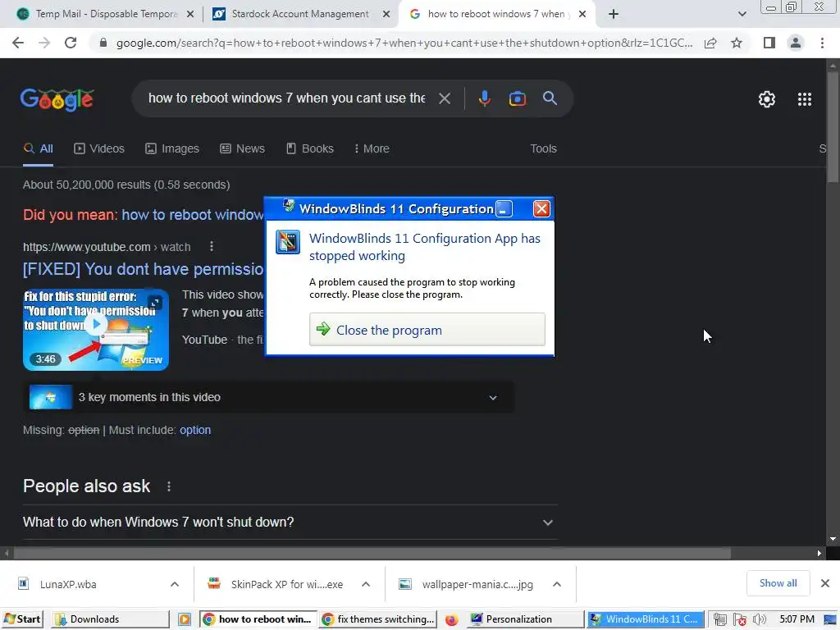The image size is (840, 630).
Task: Reload the Google search page
Action: [71, 43]
